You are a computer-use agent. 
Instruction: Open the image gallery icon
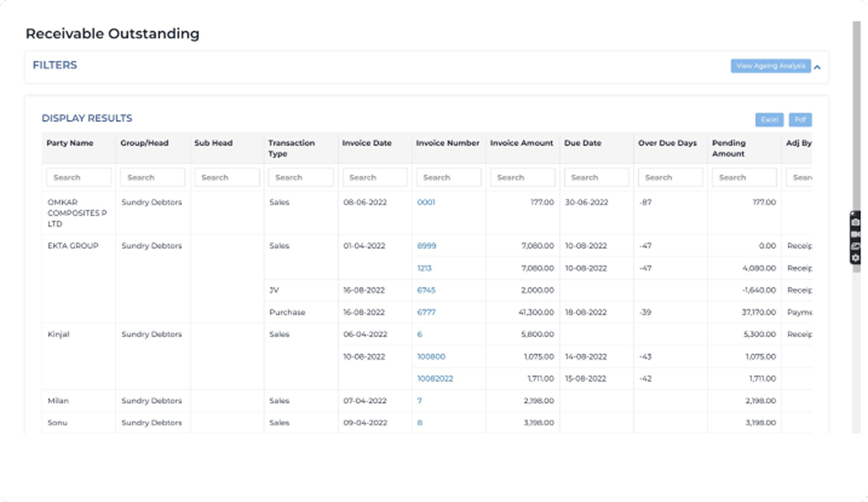(x=856, y=246)
